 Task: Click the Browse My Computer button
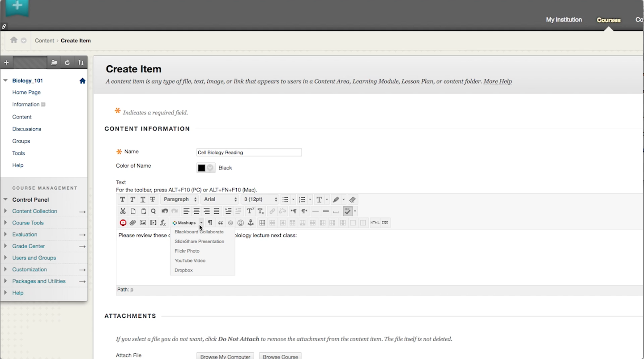pos(225,356)
